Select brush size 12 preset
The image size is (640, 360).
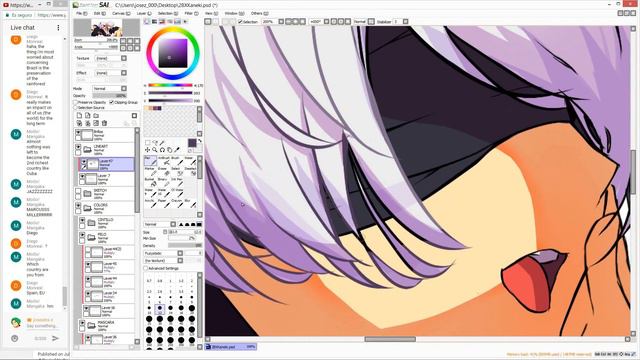click(160, 309)
